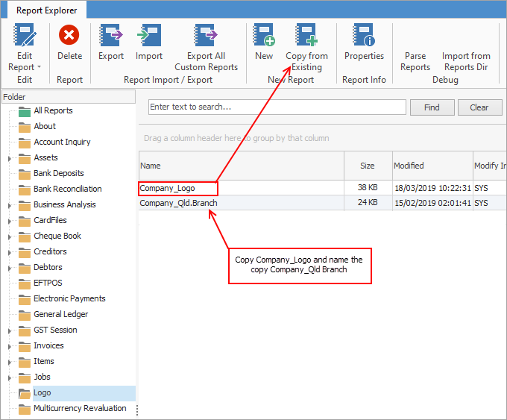Click the Export report icon
507x420 pixels.
click(x=111, y=36)
